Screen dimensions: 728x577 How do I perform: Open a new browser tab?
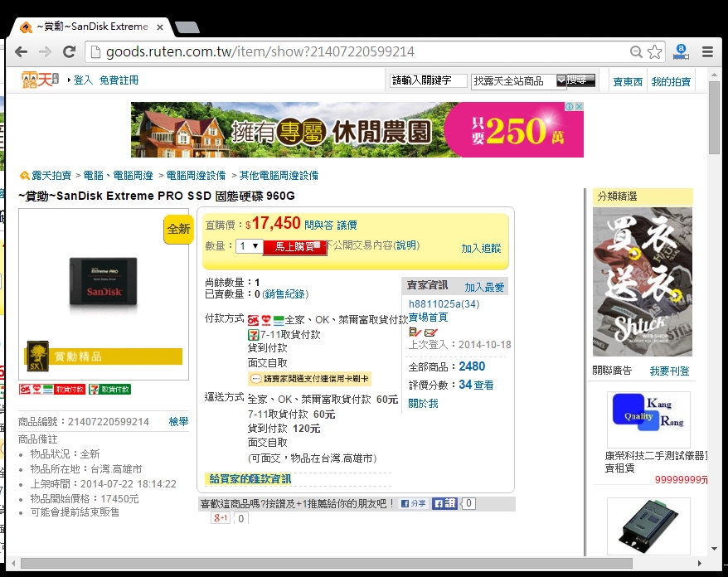[x=187, y=27]
